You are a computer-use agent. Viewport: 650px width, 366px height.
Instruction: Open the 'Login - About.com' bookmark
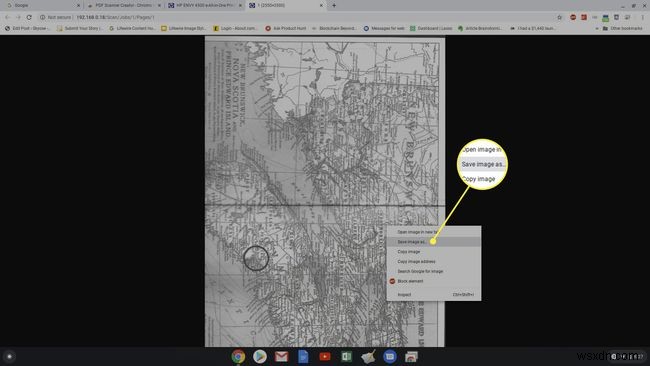coord(235,28)
